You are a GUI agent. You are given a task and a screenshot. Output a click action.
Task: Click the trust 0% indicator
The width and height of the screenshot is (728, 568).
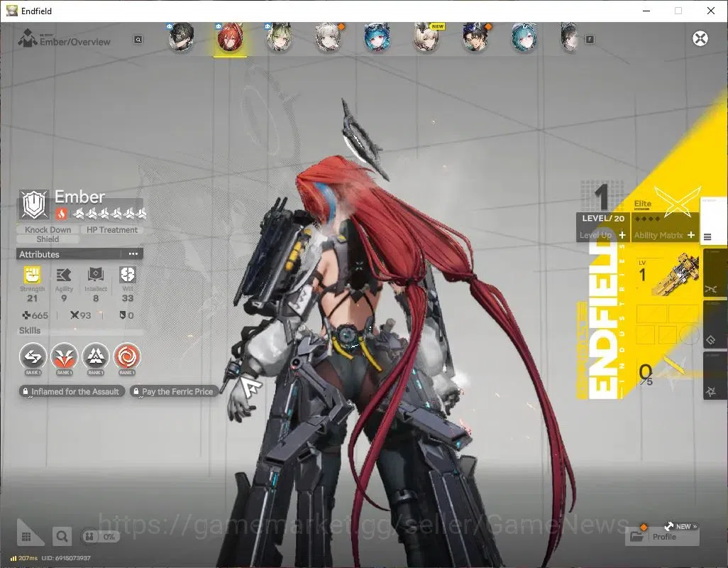tap(100, 537)
